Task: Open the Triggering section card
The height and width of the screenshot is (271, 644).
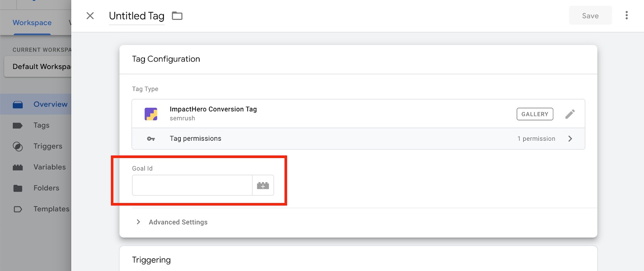Action: click(358, 259)
